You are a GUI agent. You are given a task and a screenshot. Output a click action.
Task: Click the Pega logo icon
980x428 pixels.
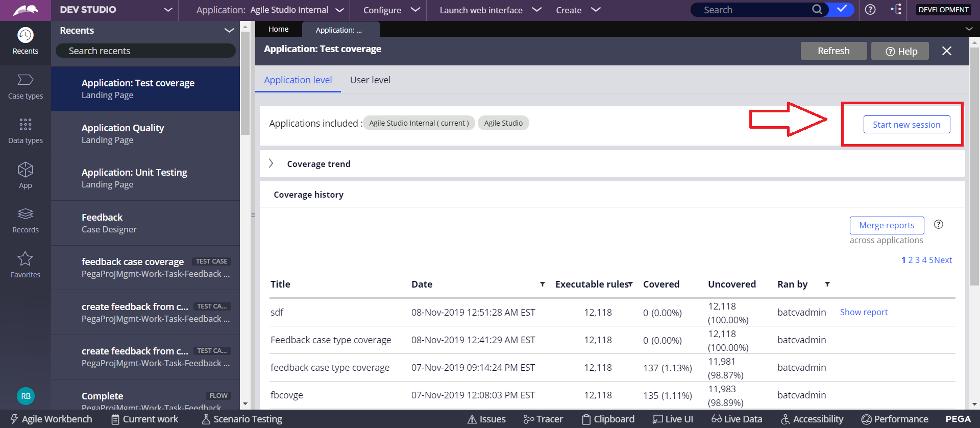(x=26, y=10)
